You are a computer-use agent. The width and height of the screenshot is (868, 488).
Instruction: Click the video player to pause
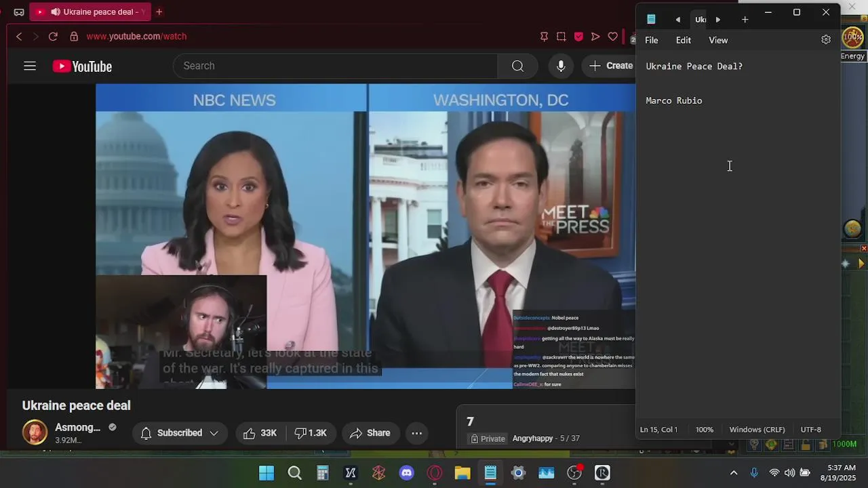coord(366,236)
